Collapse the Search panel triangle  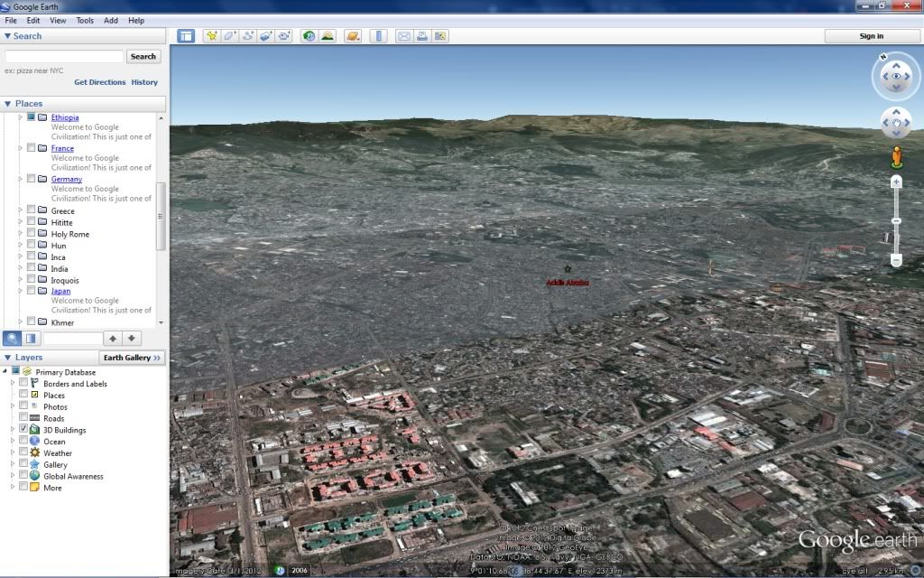[7, 36]
